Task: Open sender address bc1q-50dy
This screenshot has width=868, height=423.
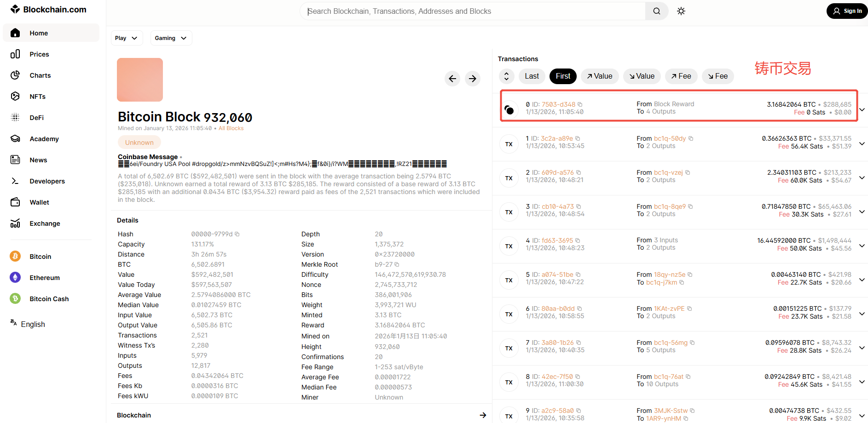Action: click(x=670, y=138)
